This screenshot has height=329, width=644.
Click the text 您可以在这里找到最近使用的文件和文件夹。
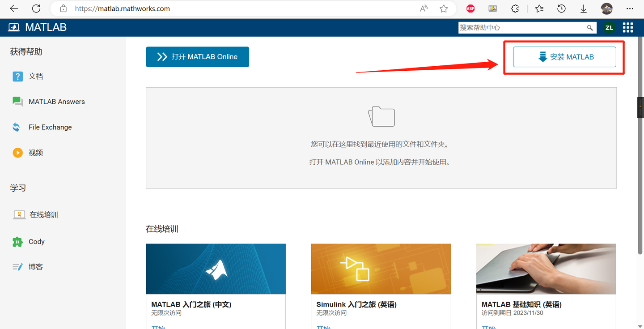click(x=380, y=144)
